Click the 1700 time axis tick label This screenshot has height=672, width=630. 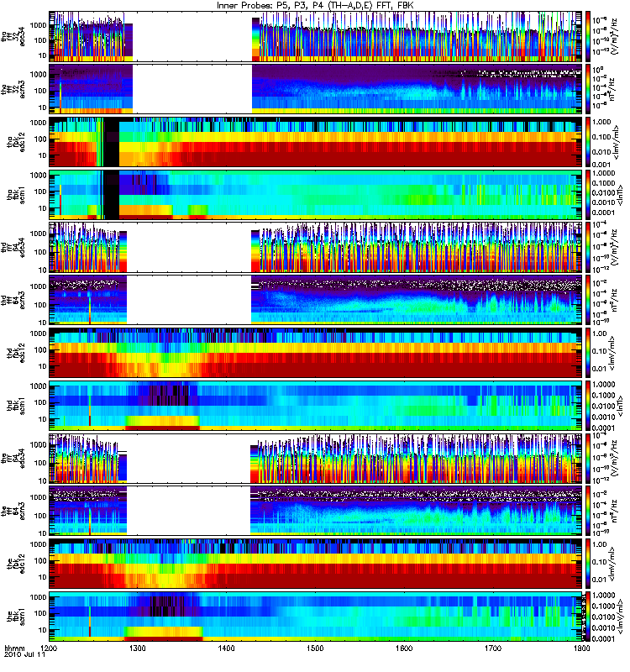click(x=493, y=648)
